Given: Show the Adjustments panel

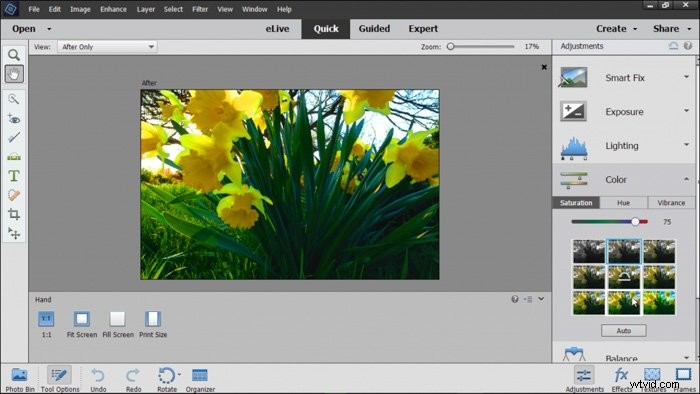Looking at the screenshot, I should coord(584,379).
